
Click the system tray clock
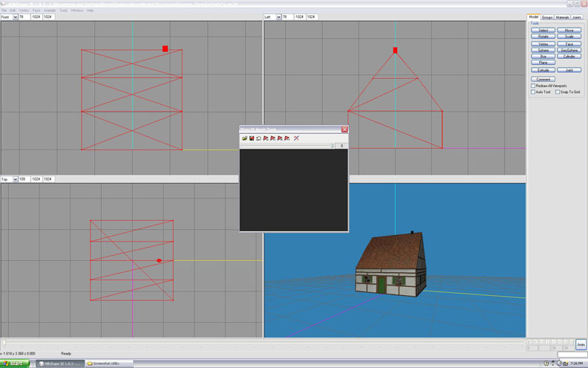click(x=576, y=364)
